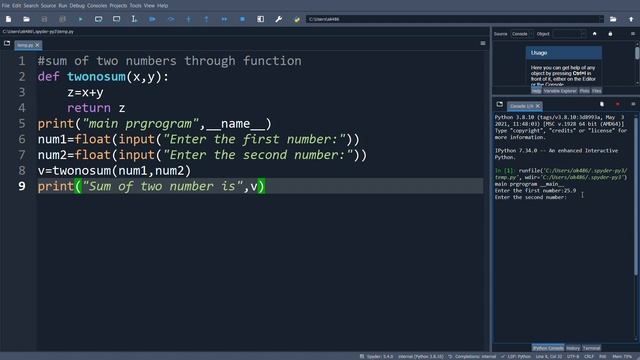Run current cell toolbar icon
Image resolution: width=640 pixels, height=360 pixels.
98,19
